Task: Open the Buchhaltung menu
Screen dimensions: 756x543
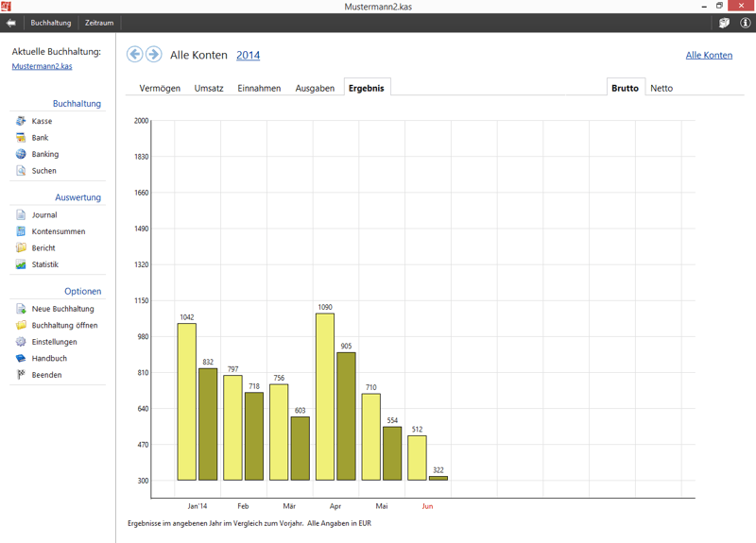Action: pyautogui.click(x=51, y=23)
